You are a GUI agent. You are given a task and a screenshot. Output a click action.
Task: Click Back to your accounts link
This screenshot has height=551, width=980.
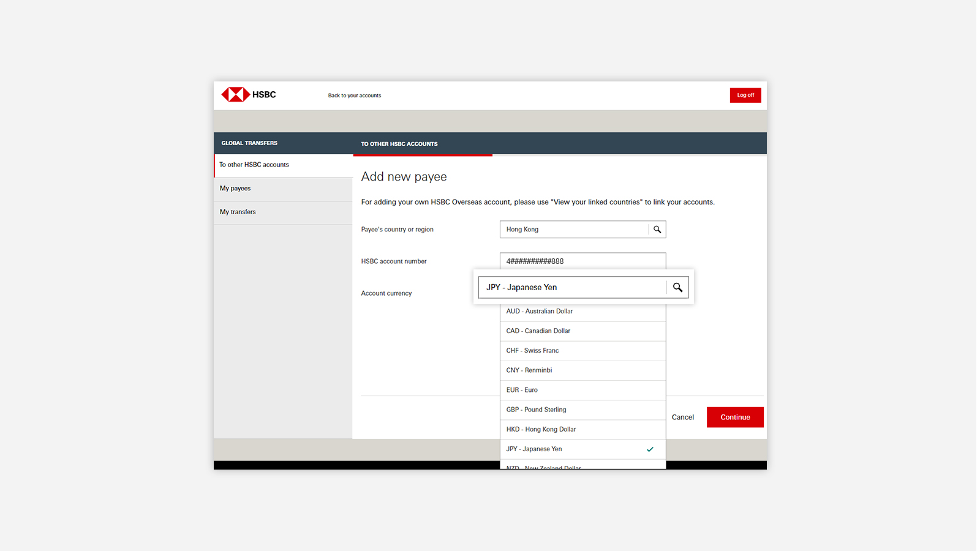[x=354, y=96]
